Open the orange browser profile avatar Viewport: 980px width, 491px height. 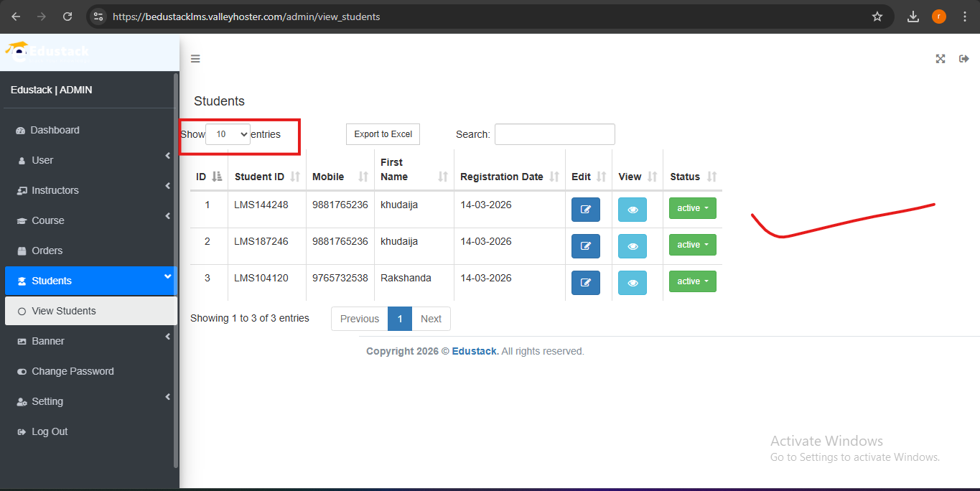[939, 17]
